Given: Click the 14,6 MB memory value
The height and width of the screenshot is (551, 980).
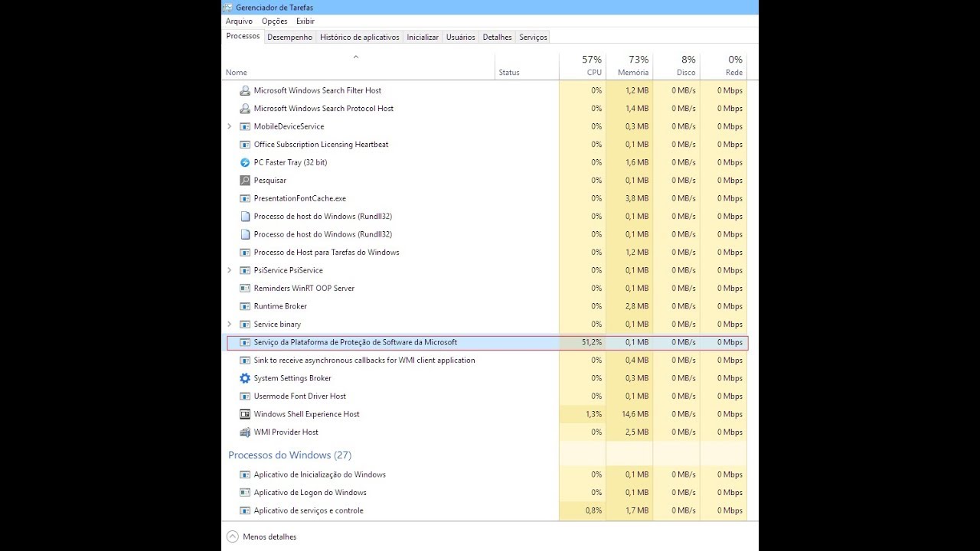Looking at the screenshot, I should click(635, 414).
